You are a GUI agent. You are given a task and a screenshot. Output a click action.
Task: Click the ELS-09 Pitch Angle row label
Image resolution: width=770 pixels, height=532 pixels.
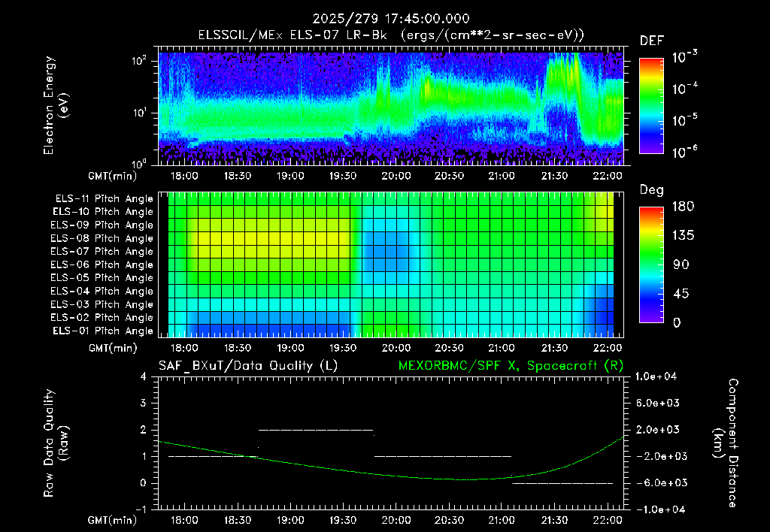[x=102, y=225]
